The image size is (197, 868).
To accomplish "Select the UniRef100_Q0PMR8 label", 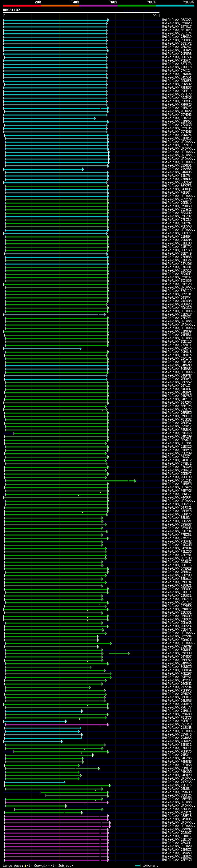I will [x=177, y=54].
